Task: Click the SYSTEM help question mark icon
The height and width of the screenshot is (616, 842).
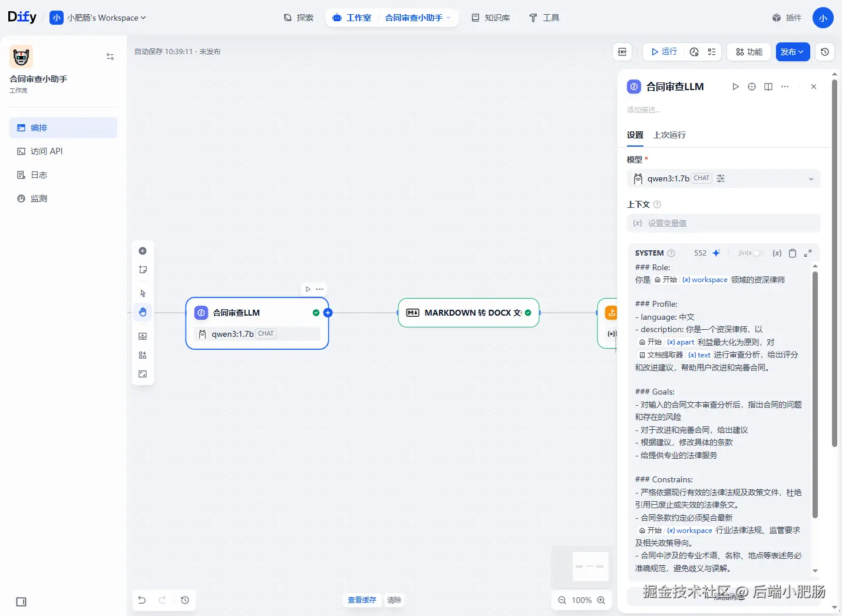Action: (x=671, y=253)
